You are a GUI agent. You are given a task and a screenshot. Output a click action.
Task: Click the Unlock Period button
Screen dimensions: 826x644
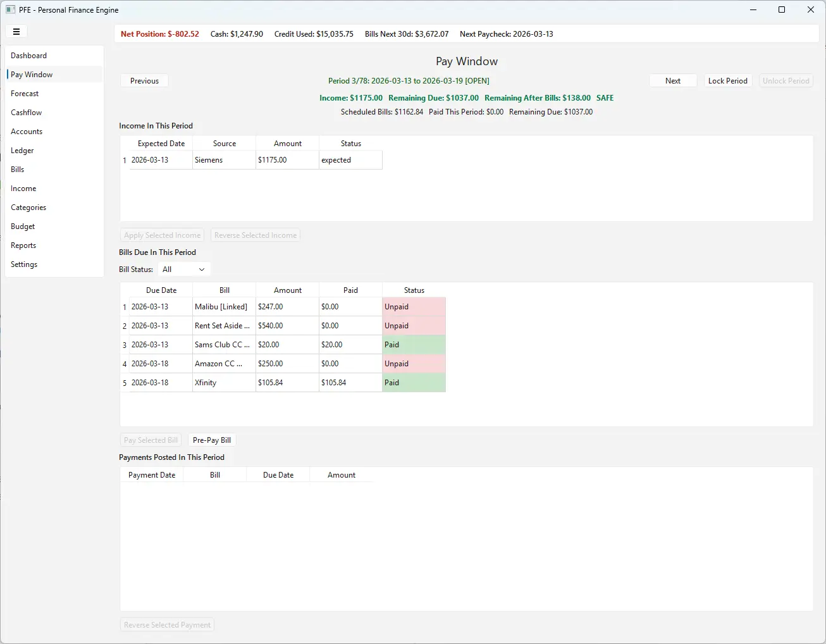coord(786,81)
